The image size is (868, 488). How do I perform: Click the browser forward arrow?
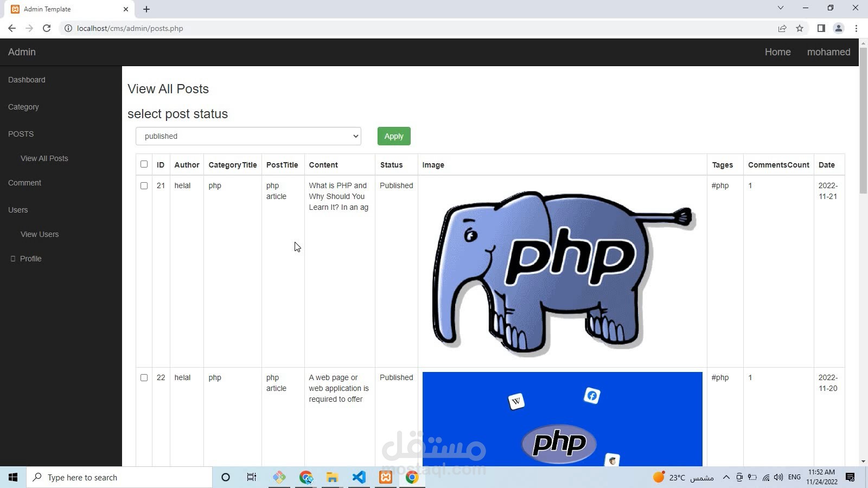pyautogui.click(x=29, y=28)
